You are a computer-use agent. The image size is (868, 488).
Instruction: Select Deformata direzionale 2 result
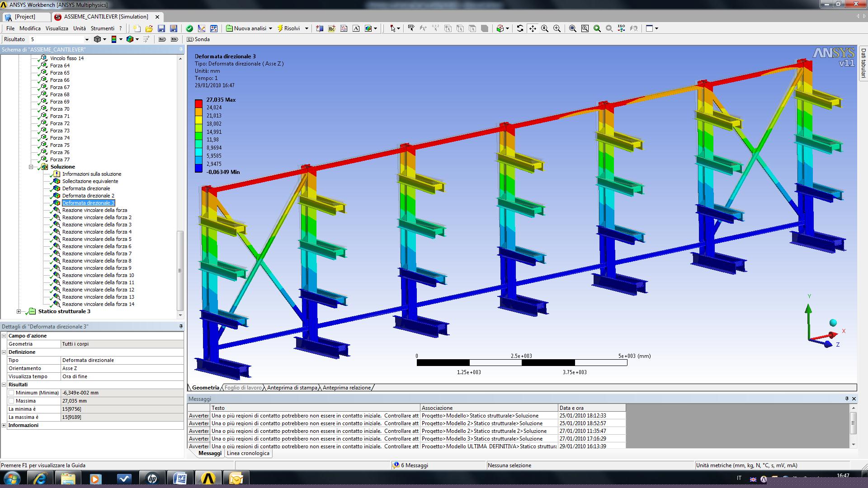click(88, 196)
